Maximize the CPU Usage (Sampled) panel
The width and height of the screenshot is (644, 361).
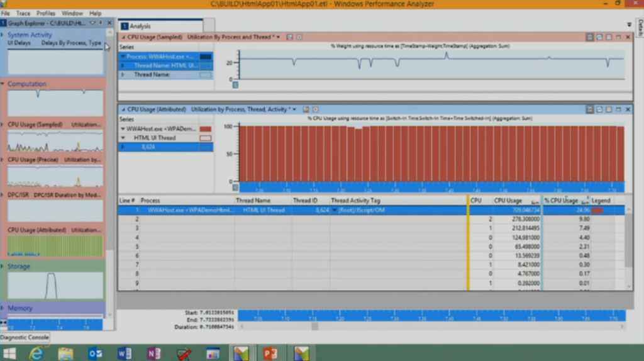pyautogui.click(x=618, y=37)
